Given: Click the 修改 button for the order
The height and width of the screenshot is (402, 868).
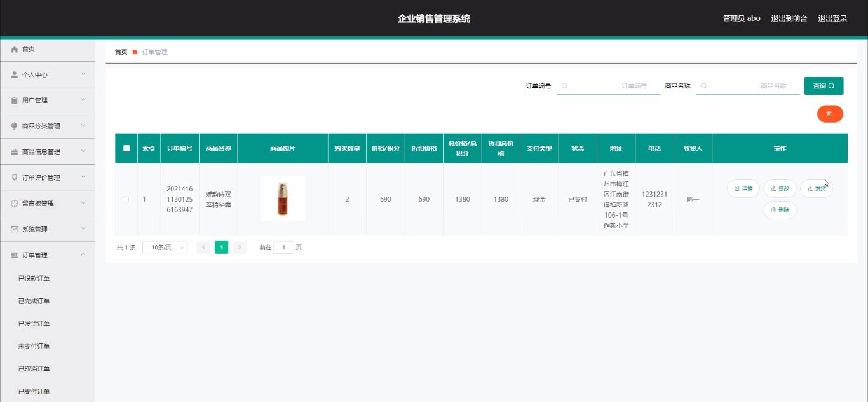Looking at the screenshot, I should click(x=780, y=189).
